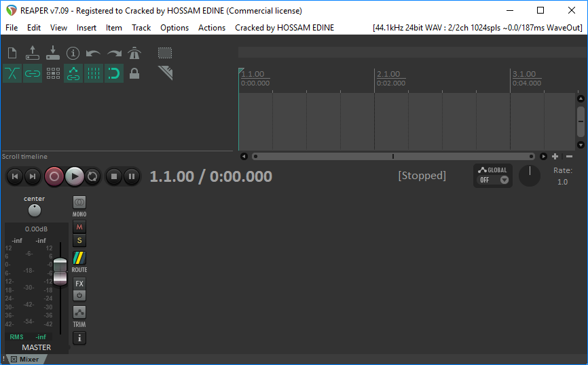Toggle move envelope points with items icon
588x365 pixels.
click(73, 73)
